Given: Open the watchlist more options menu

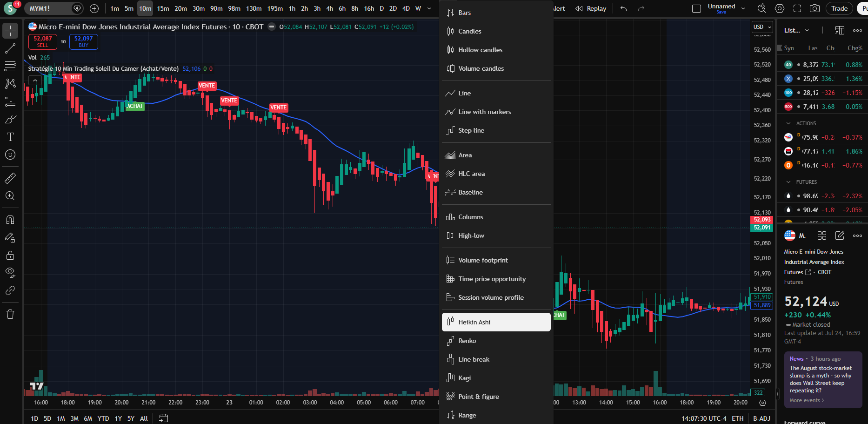Looking at the screenshot, I should coord(858,30).
